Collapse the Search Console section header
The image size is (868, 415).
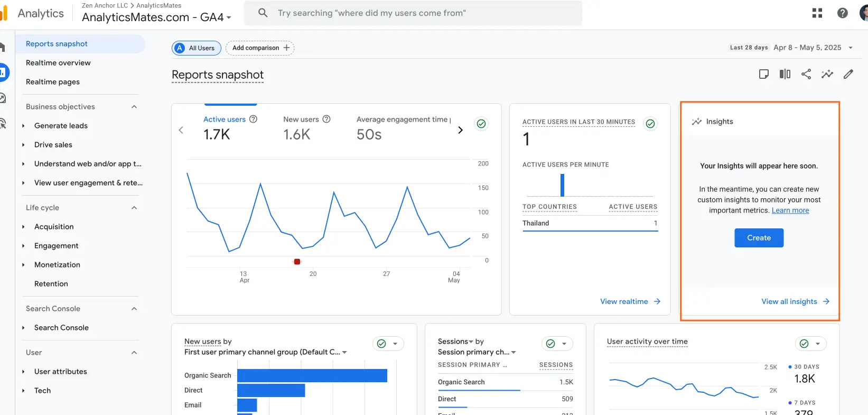click(134, 309)
